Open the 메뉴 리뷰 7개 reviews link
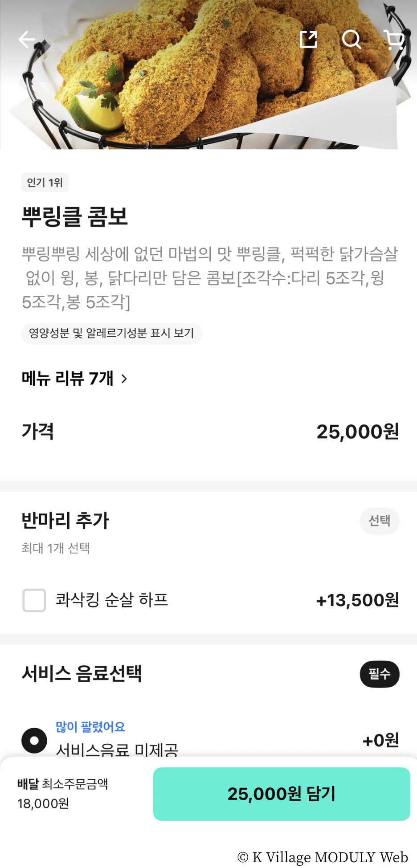 tap(68, 379)
